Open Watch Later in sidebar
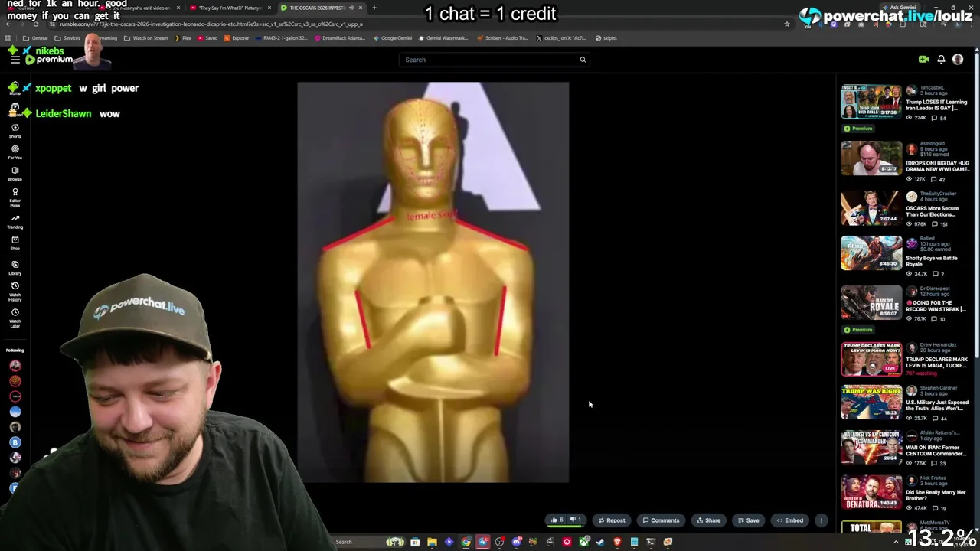This screenshot has height=551, width=980. tap(15, 318)
